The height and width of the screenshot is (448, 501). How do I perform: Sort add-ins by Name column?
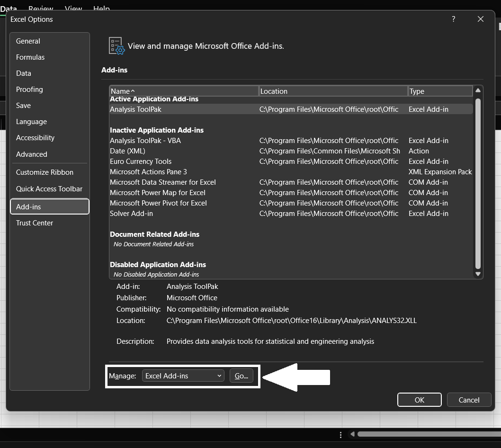[x=184, y=91]
